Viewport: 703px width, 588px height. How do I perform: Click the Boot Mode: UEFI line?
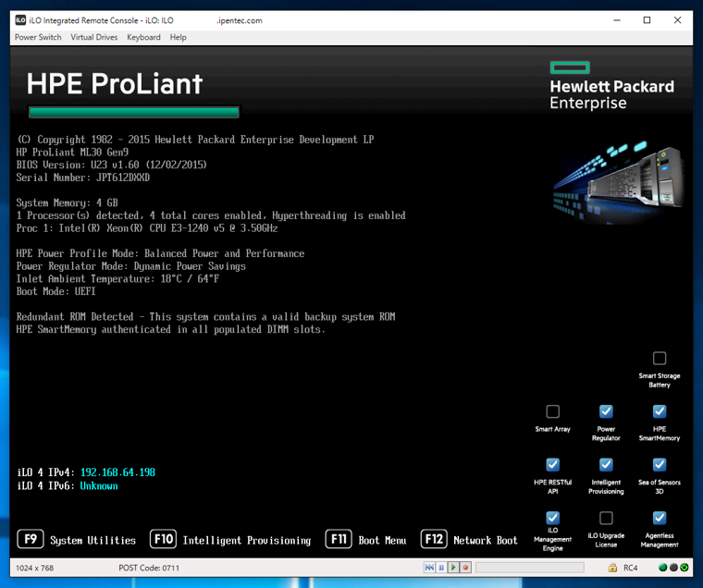56,291
